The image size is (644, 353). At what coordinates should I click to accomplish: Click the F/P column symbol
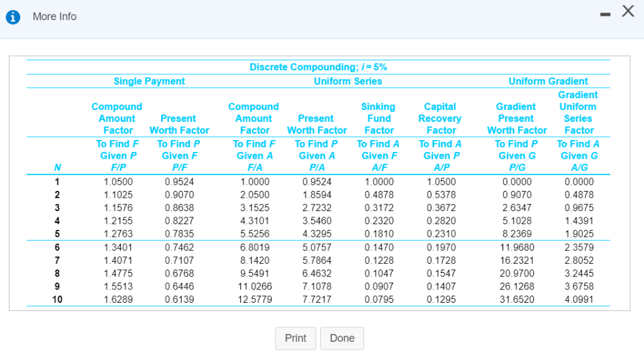click(118, 167)
